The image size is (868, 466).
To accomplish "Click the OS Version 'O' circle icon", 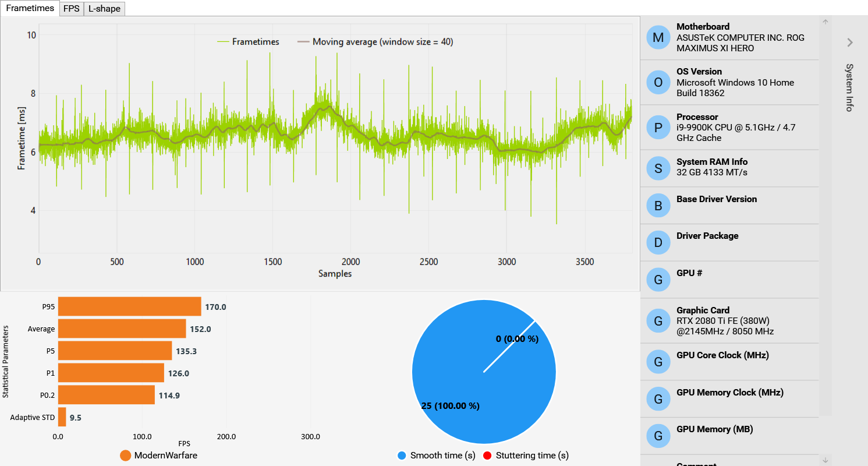I will 658,82.
